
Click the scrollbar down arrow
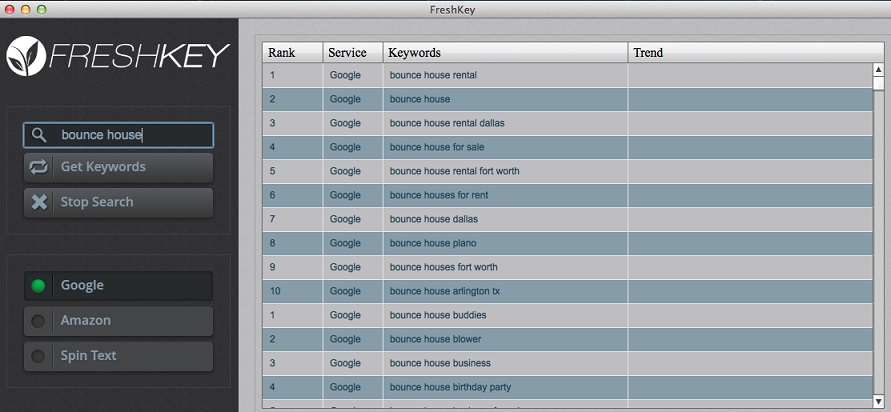pos(878,400)
